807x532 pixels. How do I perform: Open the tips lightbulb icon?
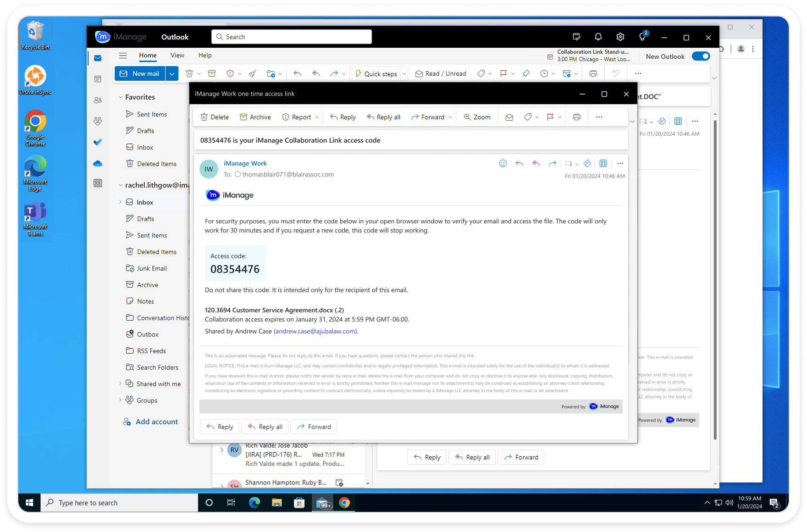(x=642, y=37)
